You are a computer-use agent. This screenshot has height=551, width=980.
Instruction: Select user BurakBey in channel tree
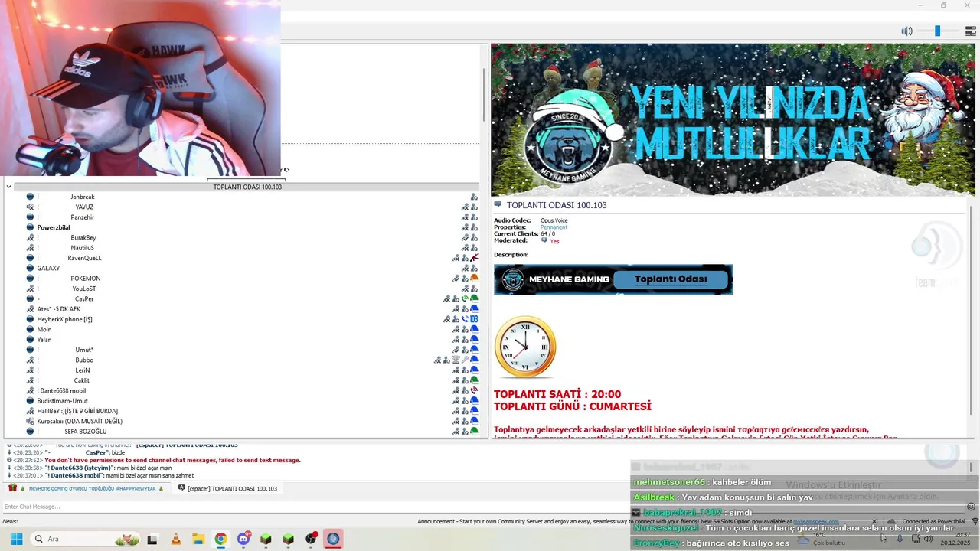(83, 237)
